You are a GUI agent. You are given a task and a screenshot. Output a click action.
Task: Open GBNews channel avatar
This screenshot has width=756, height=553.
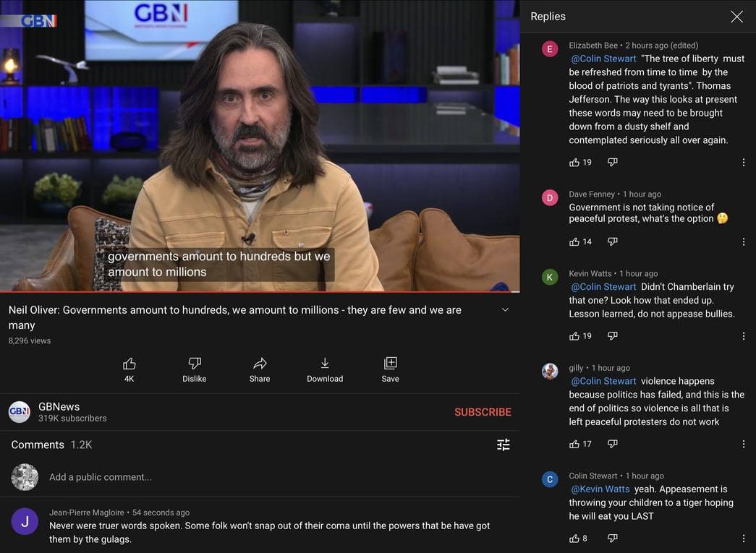20,412
